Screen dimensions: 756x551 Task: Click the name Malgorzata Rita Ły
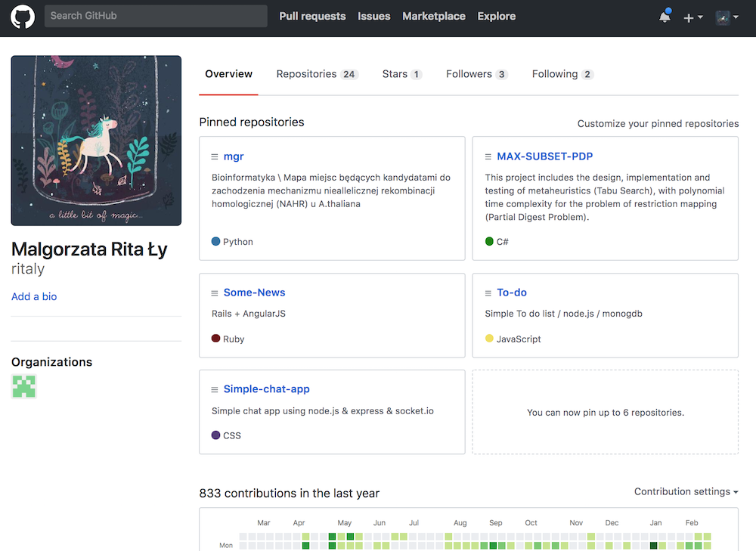click(90, 249)
